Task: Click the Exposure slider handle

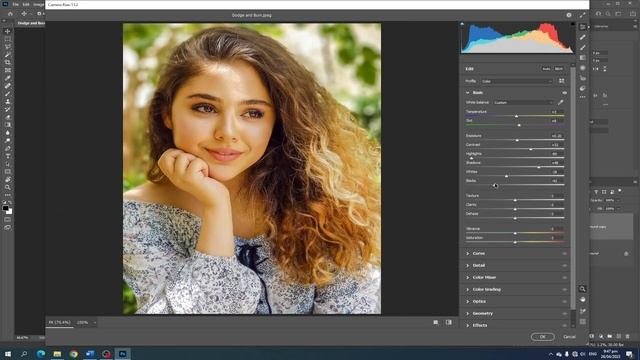Action: [x=517, y=140]
